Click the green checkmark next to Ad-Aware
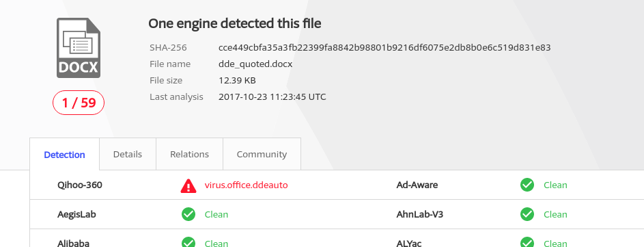Screen dimensions: 644x247 [527, 185]
